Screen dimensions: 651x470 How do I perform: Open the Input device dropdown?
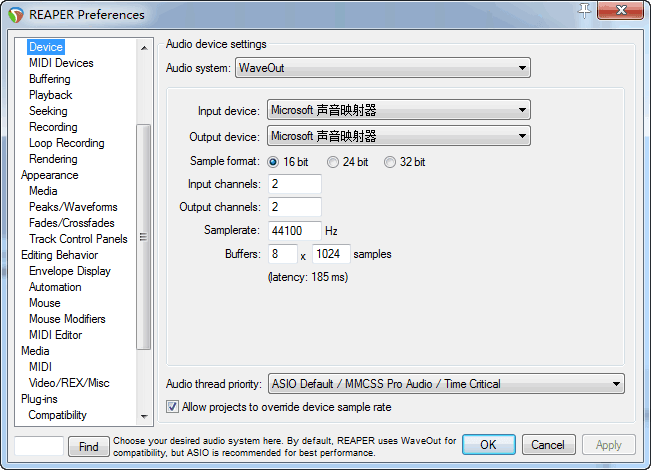point(399,110)
